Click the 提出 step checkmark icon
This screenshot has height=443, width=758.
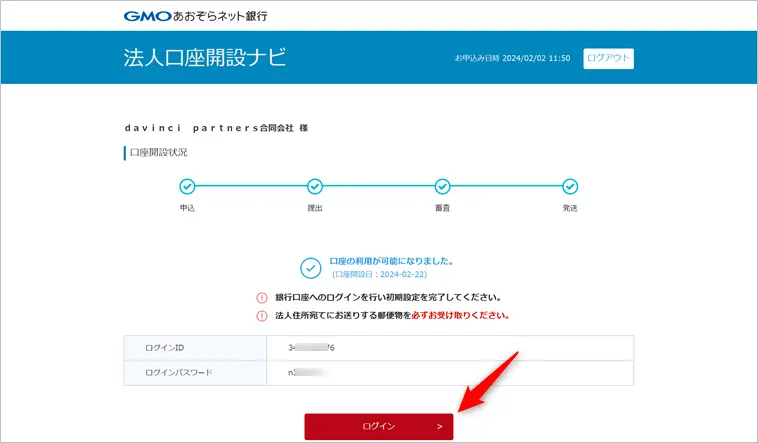point(315,186)
